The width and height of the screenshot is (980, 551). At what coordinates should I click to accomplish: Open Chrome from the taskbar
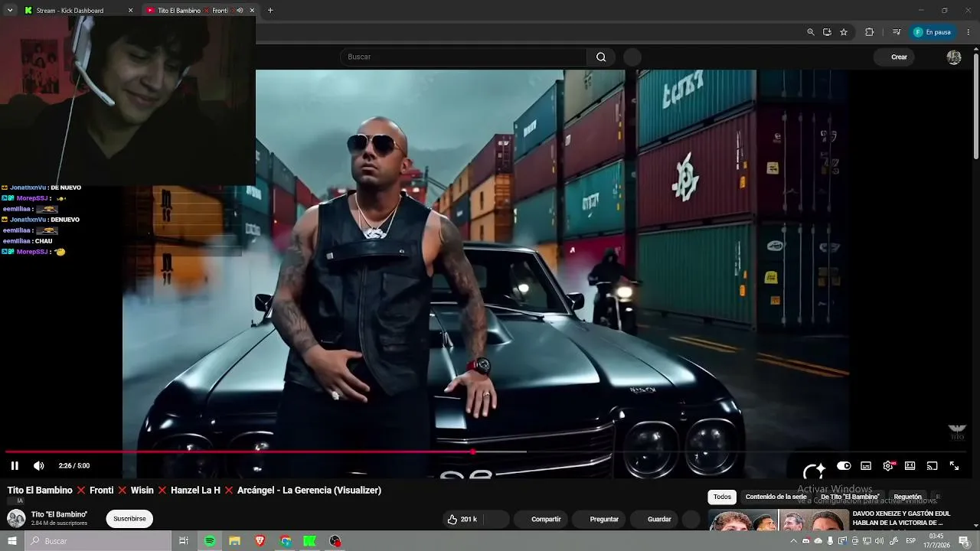point(286,541)
